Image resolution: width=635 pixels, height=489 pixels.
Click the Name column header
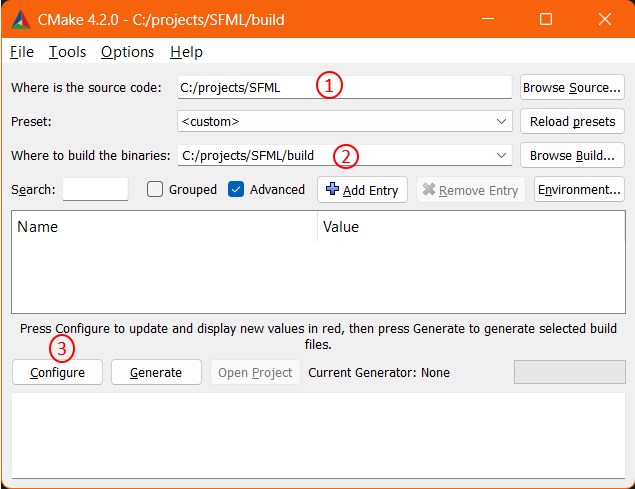click(x=164, y=227)
